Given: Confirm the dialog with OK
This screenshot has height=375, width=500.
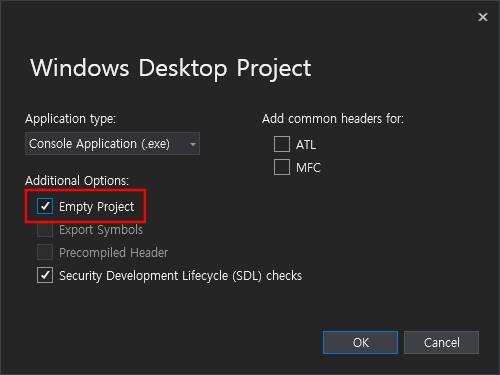Looking at the screenshot, I should [361, 342].
